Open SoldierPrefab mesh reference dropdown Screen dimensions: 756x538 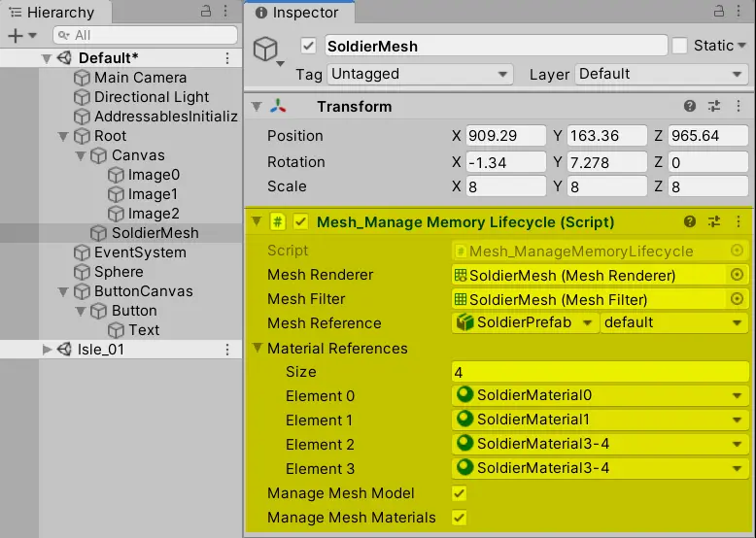point(525,322)
